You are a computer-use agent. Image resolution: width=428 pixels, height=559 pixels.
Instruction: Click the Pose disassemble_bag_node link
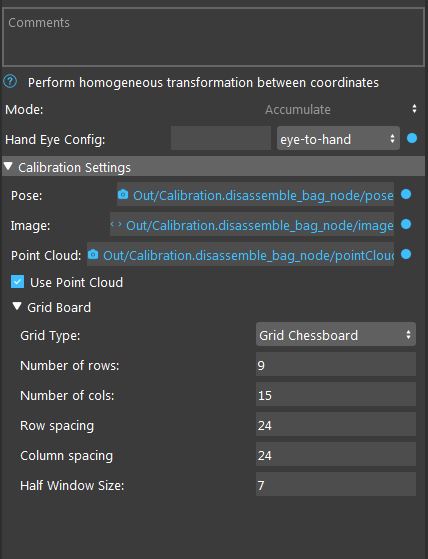click(263, 195)
